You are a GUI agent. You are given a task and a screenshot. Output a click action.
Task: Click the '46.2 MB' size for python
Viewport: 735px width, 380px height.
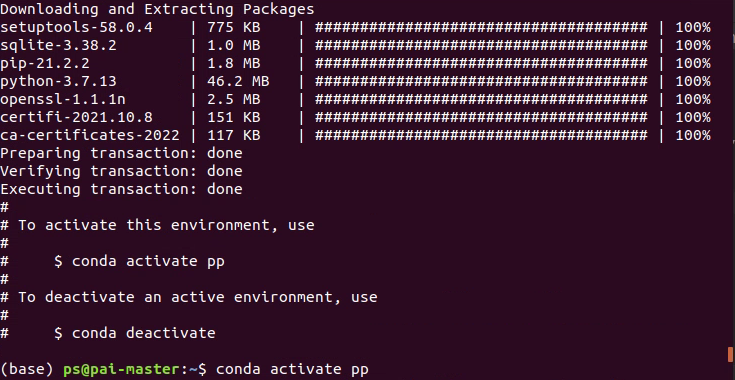(238, 82)
